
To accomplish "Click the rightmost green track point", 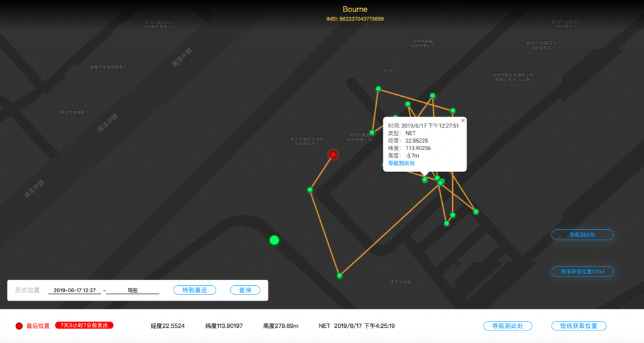I will pyautogui.click(x=476, y=212).
